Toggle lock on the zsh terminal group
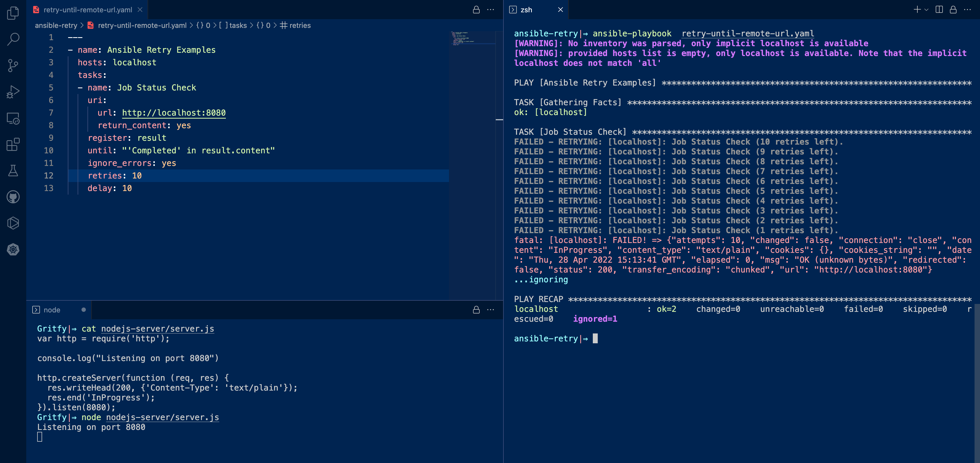 point(953,10)
